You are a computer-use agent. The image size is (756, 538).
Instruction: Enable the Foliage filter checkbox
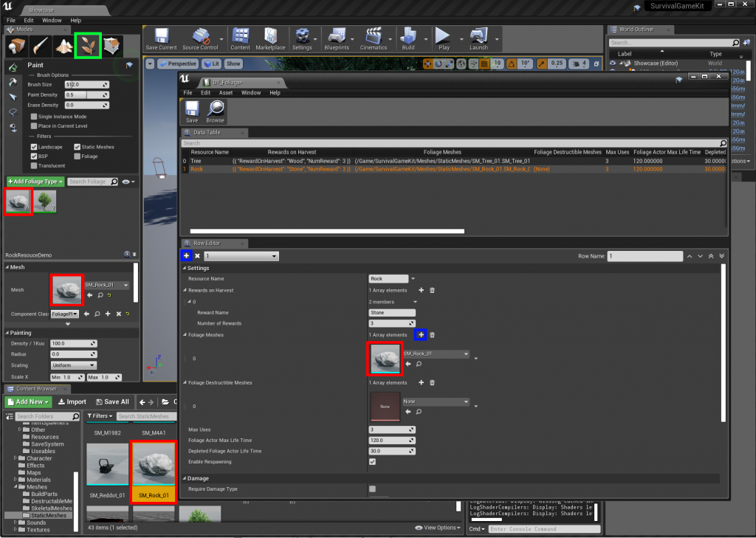(77, 156)
